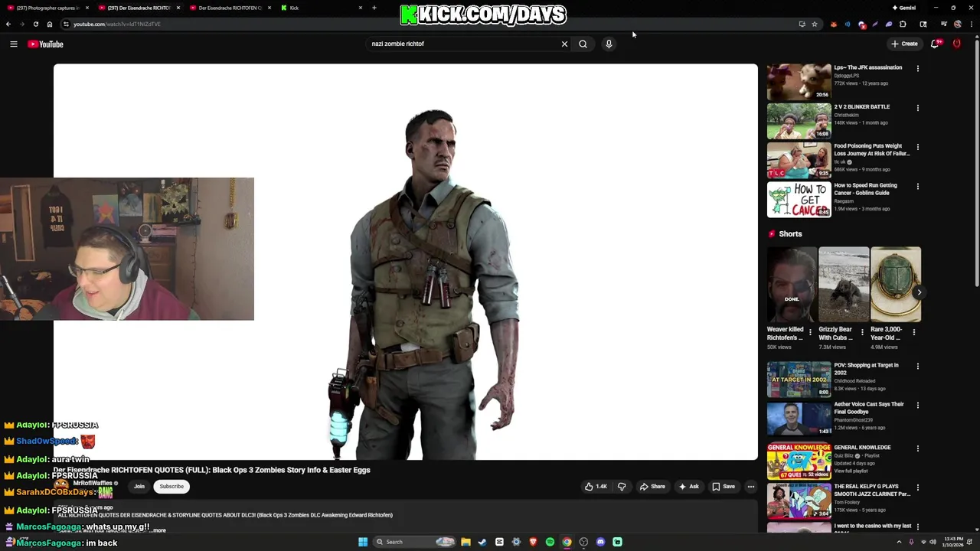The height and width of the screenshot is (551, 980).
Task: Open How to Get Cancer thumbnail
Action: click(799, 199)
